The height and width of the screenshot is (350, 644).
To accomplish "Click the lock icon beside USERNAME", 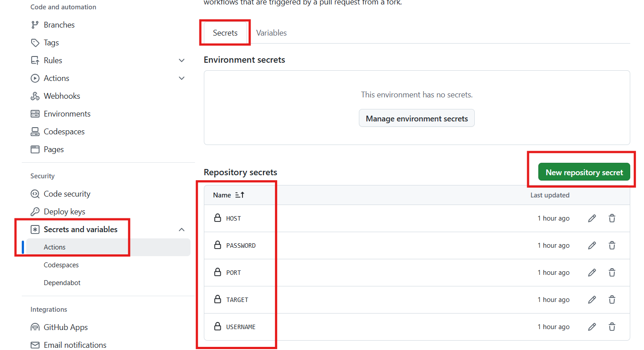I will [218, 326].
